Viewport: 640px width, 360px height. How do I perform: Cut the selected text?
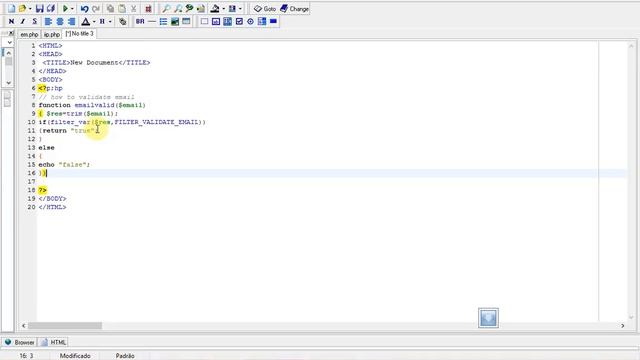point(133,9)
